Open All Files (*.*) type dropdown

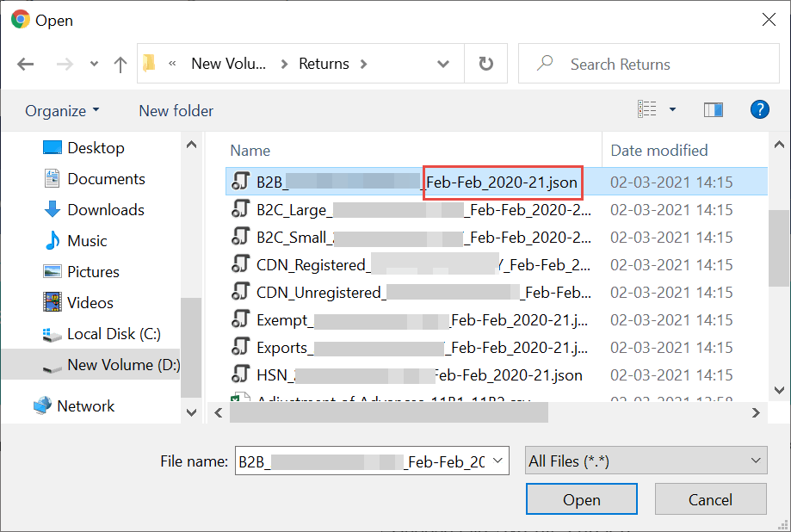(646, 461)
